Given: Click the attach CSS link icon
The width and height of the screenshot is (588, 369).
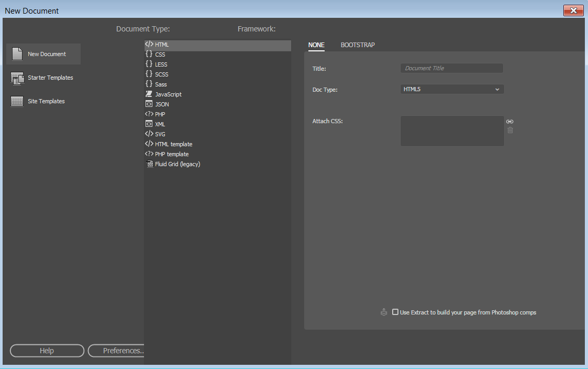Looking at the screenshot, I should pyautogui.click(x=510, y=121).
